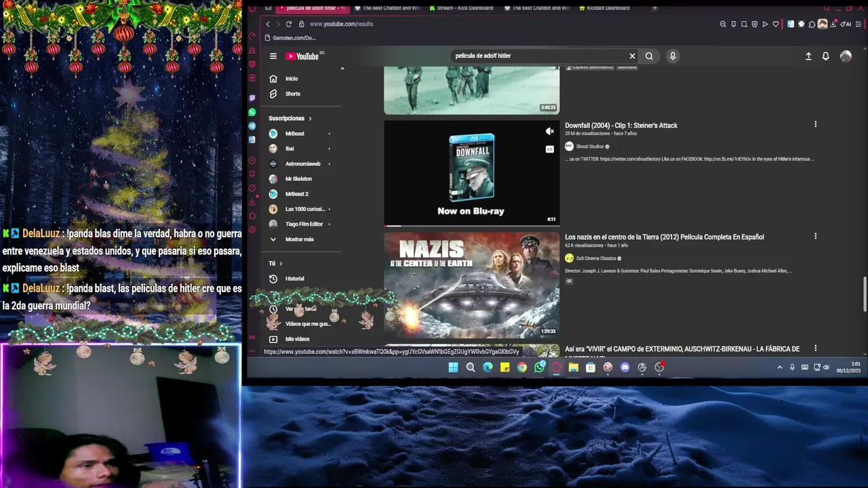
Task: Open Discord from the taskbar
Action: 625,367
